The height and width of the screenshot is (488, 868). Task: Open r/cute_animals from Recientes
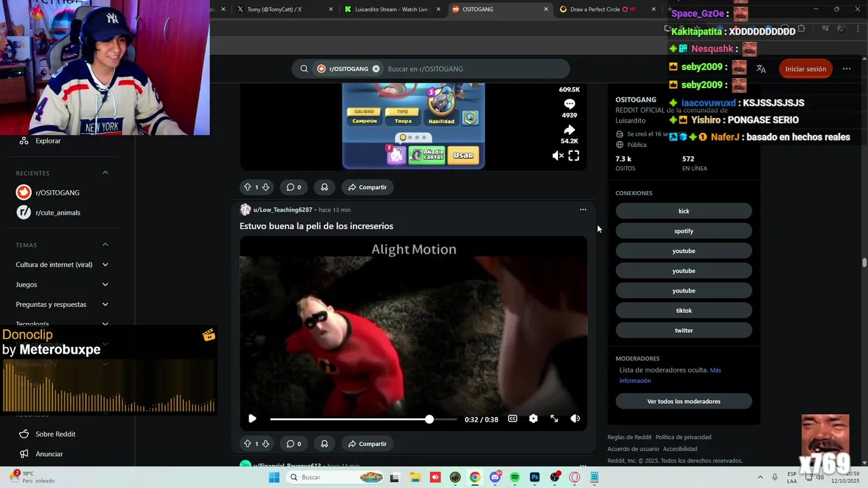click(58, 213)
